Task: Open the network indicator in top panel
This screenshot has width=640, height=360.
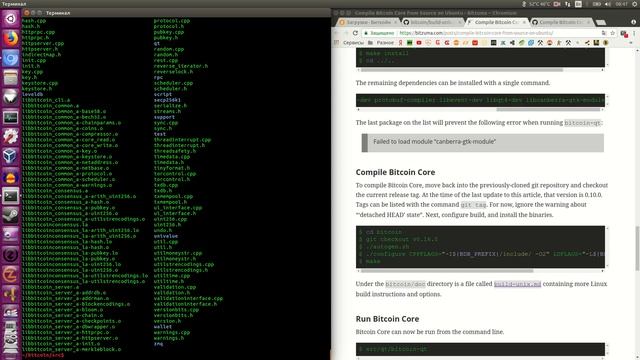Action: pyautogui.click(x=567, y=4)
